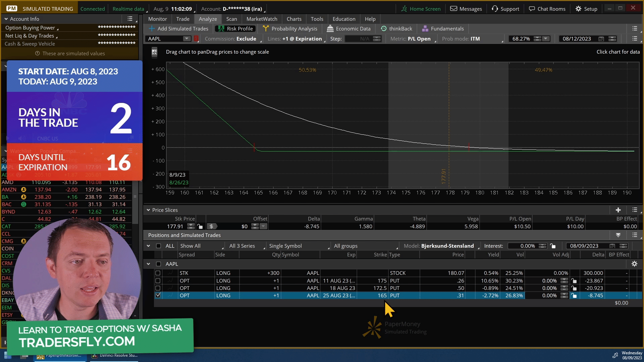The height and width of the screenshot is (362, 644).
Task: Switch to the Trade tab
Action: [x=183, y=19]
